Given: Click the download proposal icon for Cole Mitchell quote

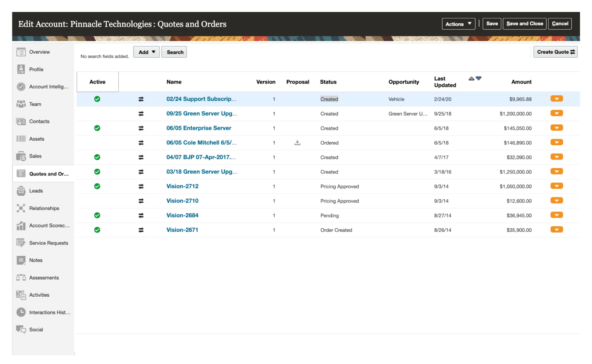Looking at the screenshot, I should pyautogui.click(x=297, y=143).
